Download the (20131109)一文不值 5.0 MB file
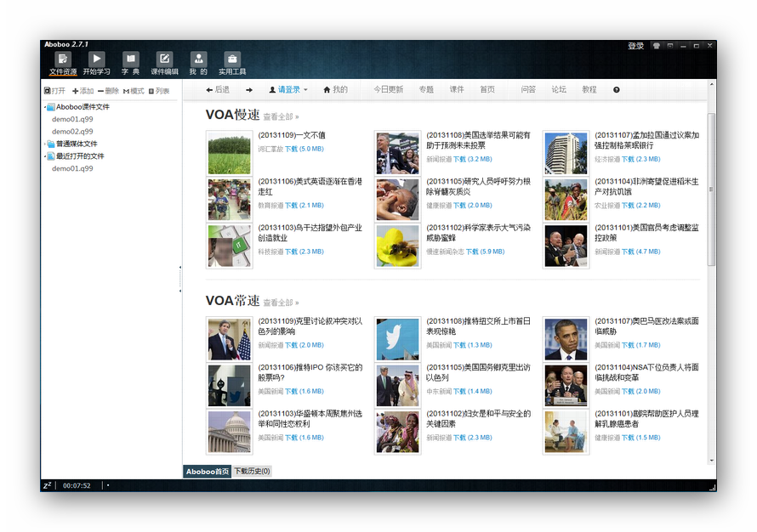This screenshot has width=757, height=532. pos(305,149)
